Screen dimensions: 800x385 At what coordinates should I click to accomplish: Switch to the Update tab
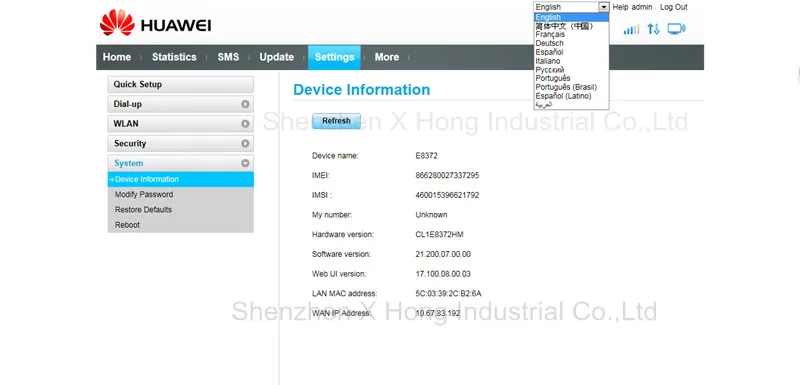tap(277, 57)
